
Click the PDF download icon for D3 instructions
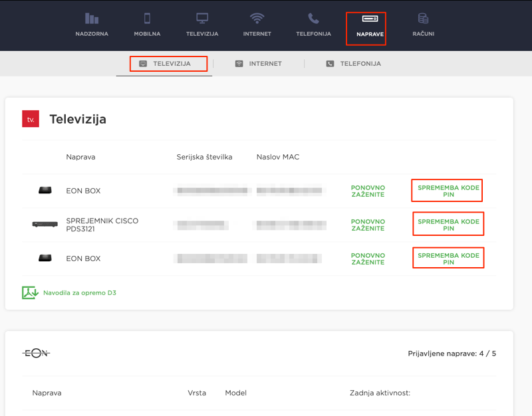[x=30, y=292]
